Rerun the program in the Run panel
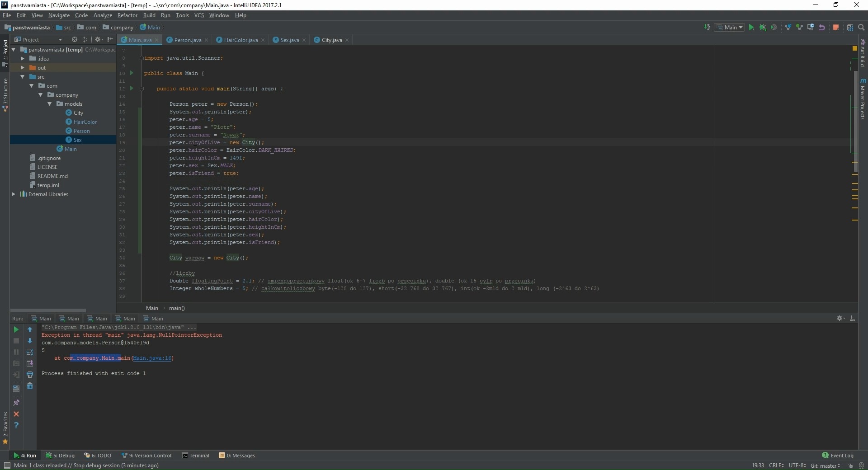The image size is (868, 470). (16, 329)
